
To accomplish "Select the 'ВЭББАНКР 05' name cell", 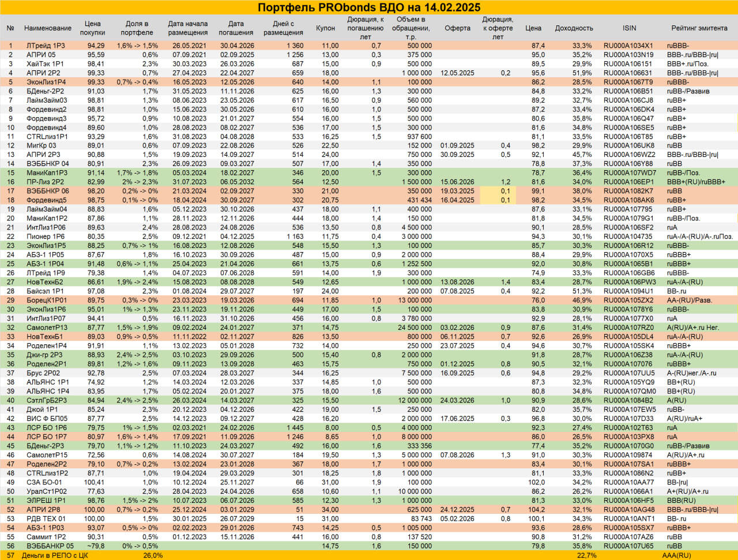I will point(50,546).
